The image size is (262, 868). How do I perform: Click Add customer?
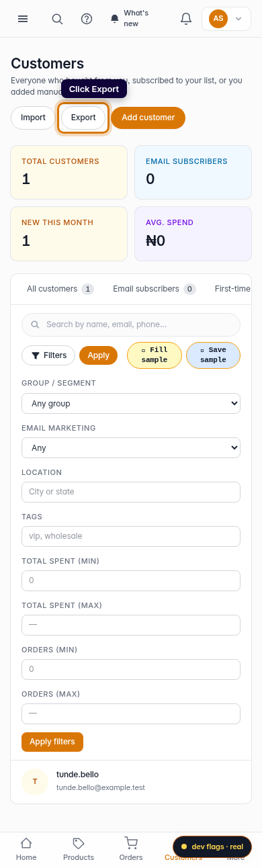[x=148, y=118]
